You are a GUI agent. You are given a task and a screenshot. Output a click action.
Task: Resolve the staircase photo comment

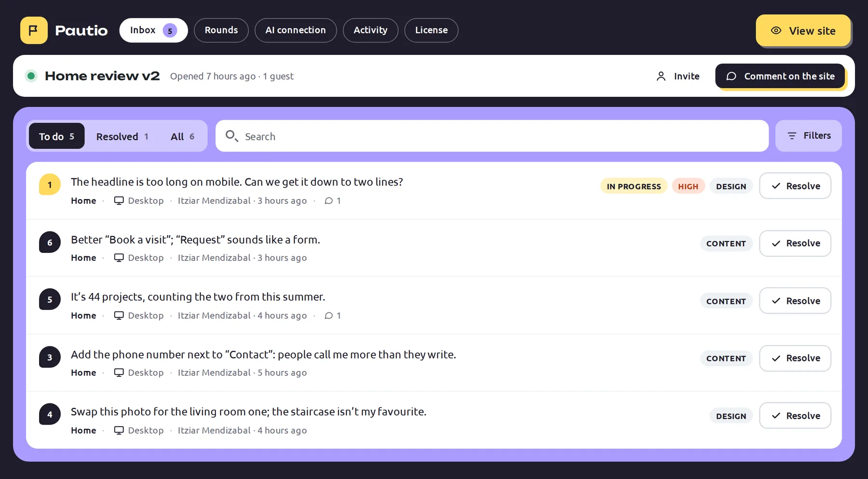pyautogui.click(x=795, y=415)
